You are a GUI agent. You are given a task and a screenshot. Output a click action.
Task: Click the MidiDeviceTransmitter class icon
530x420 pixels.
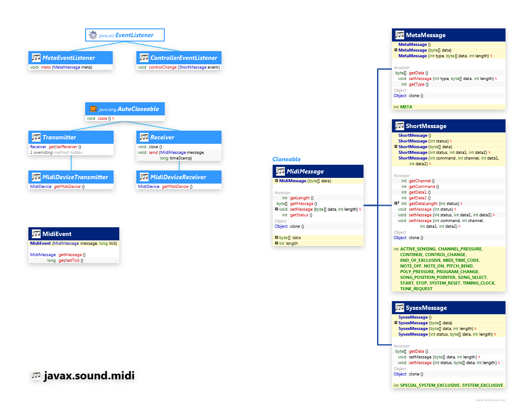(x=36, y=177)
